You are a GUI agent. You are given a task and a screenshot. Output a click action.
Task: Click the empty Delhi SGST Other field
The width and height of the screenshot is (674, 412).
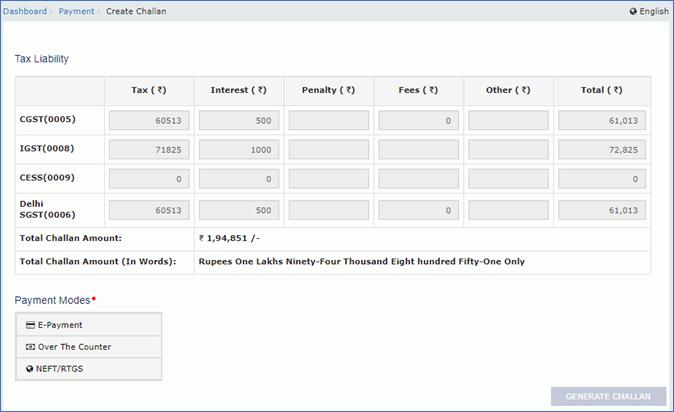(x=509, y=210)
